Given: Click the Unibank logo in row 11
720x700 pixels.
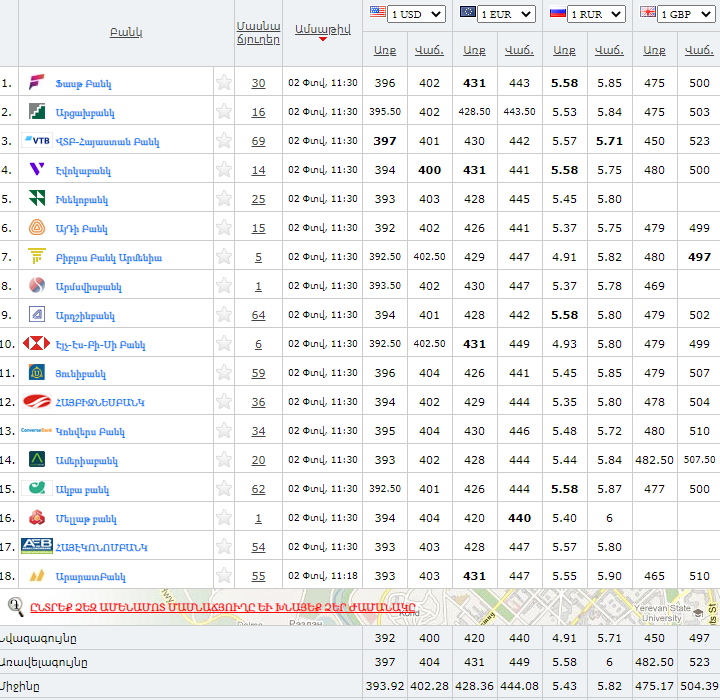Looking at the screenshot, I should (x=37, y=372).
